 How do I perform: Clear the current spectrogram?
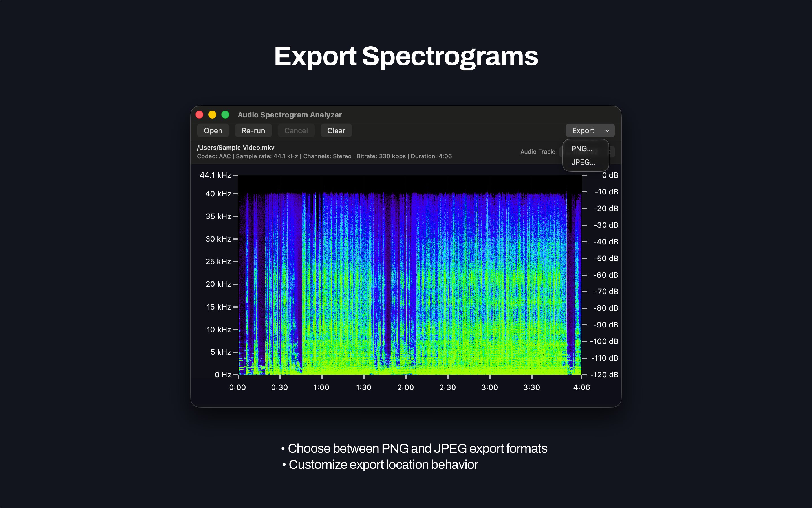tap(336, 130)
